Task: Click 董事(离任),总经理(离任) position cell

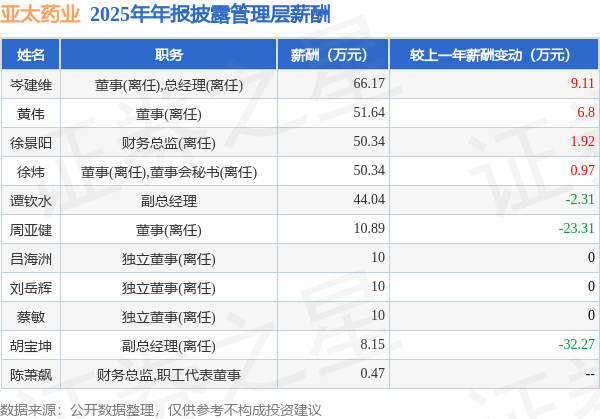Action: point(169,85)
